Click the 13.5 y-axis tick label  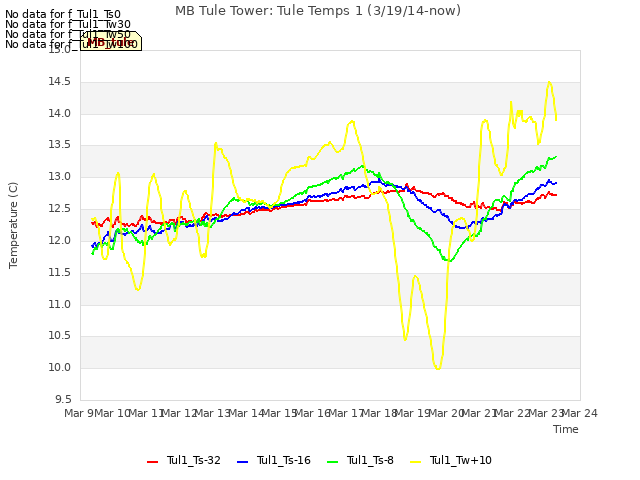point(60,145)
